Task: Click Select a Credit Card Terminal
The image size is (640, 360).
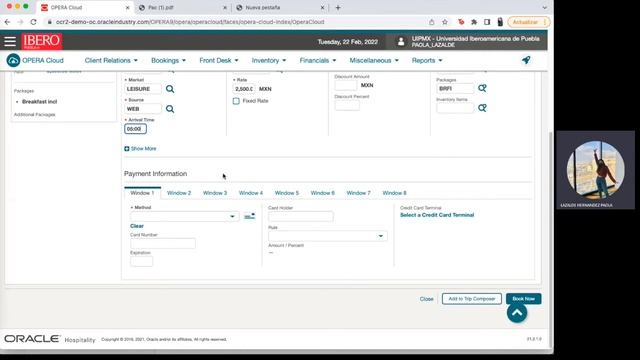Action: click(x=437, y=215)
